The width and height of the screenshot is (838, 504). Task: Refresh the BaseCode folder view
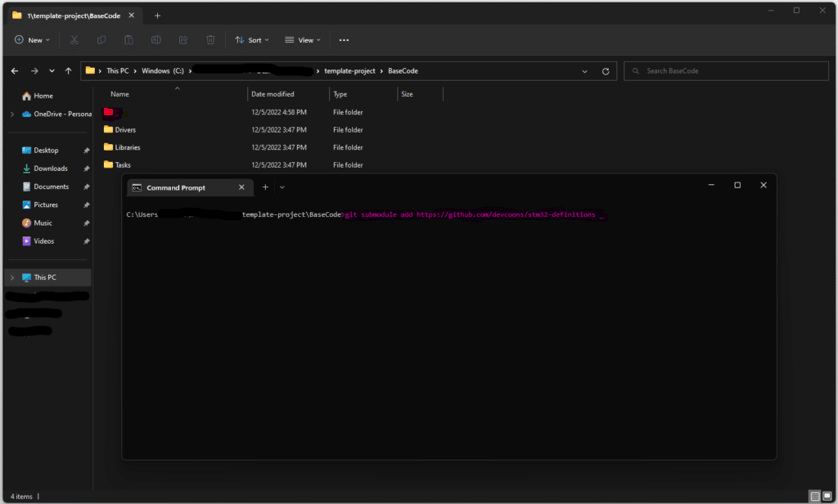(x=606, y=71)
